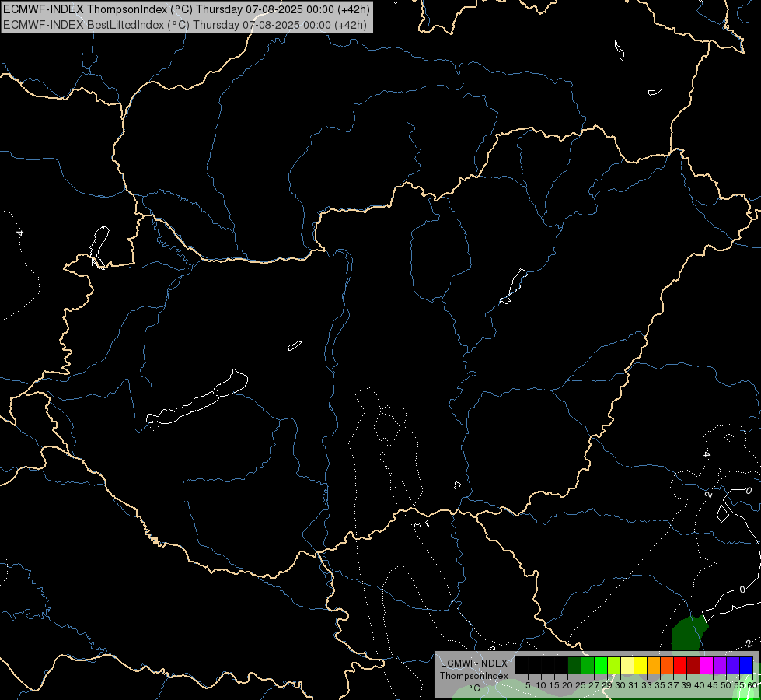Click the BestLiftedIndex title line at top

(x=185, y=25)
